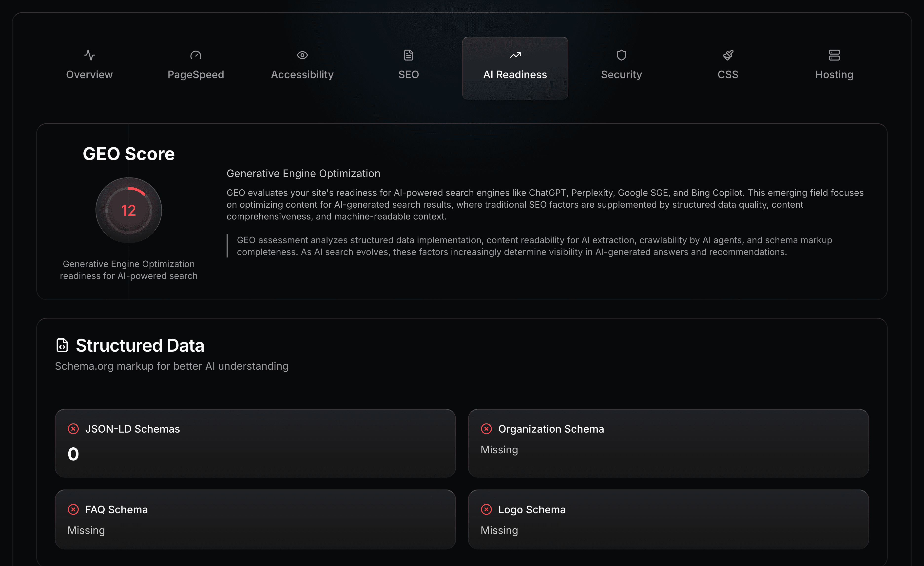Click the Hosting server icon

[834, 55]
